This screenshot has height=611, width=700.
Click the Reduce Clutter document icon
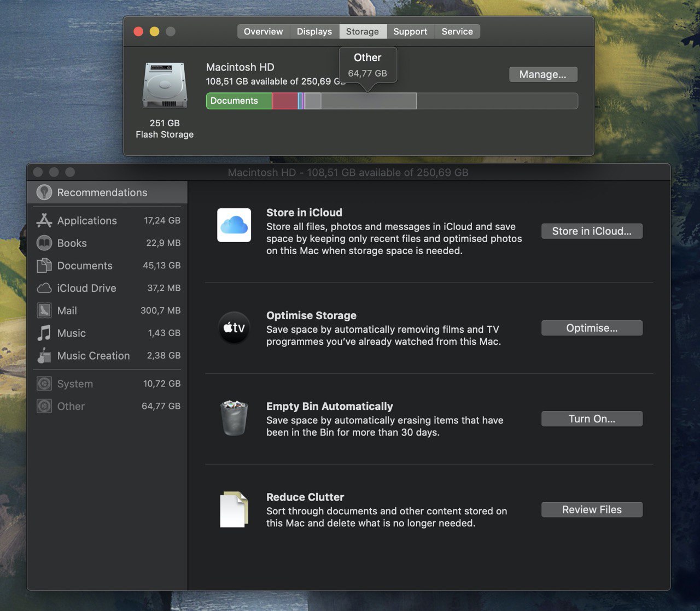click(234, 509)
